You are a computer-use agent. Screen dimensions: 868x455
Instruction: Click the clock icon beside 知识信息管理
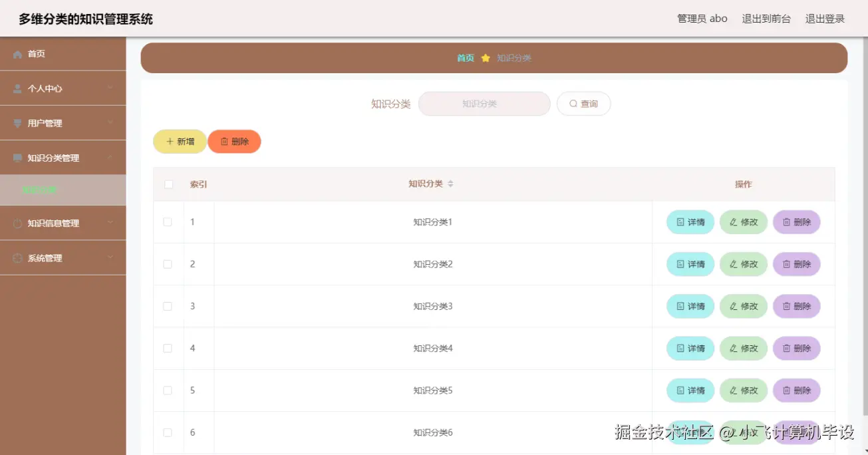point(19,223)
